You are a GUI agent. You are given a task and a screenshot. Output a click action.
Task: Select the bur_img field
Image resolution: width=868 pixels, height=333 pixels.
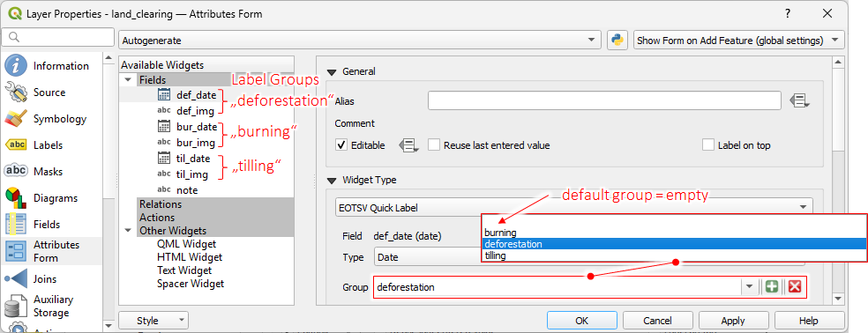(196, 143)
